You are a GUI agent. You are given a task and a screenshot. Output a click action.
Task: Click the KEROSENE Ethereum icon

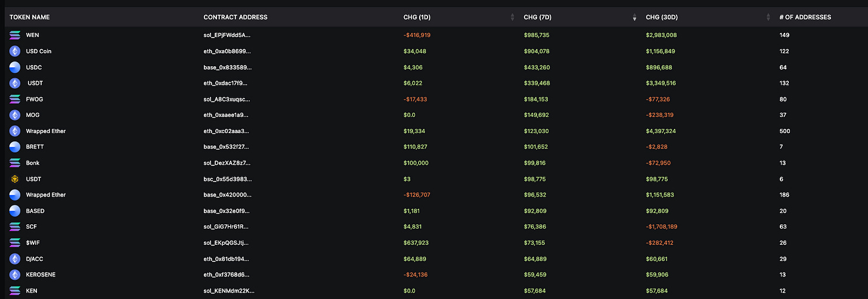coord(15,275)
